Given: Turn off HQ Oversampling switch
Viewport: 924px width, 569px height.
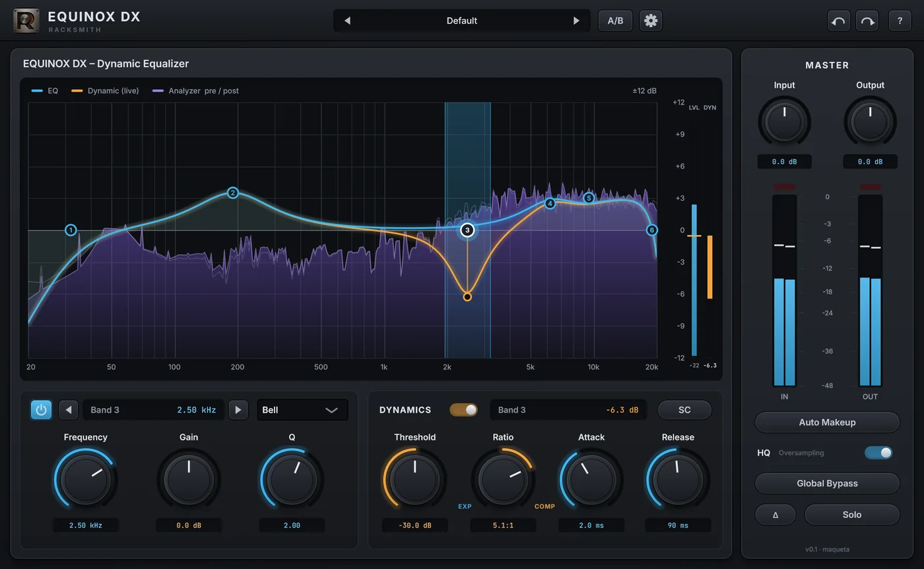Looking at the screenshot, I should [x=878, y=452].
